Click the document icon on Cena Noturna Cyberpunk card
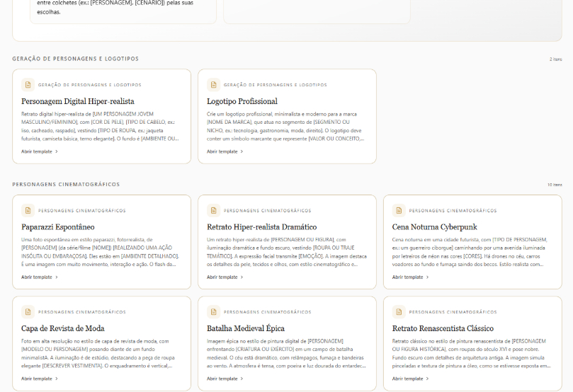 coord(399,210)
